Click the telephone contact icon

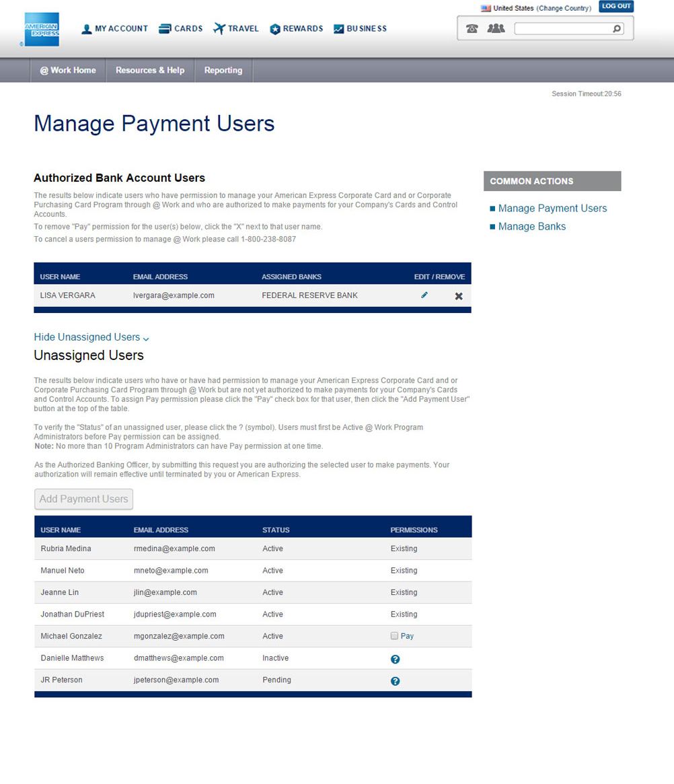[x=472, y=28]
